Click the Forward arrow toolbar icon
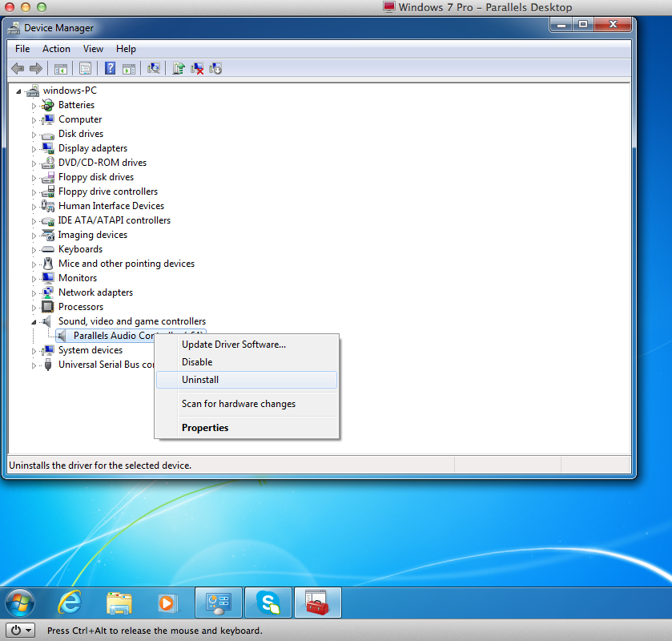This screenshot has width=672, height=641. [x=36, y=68]
